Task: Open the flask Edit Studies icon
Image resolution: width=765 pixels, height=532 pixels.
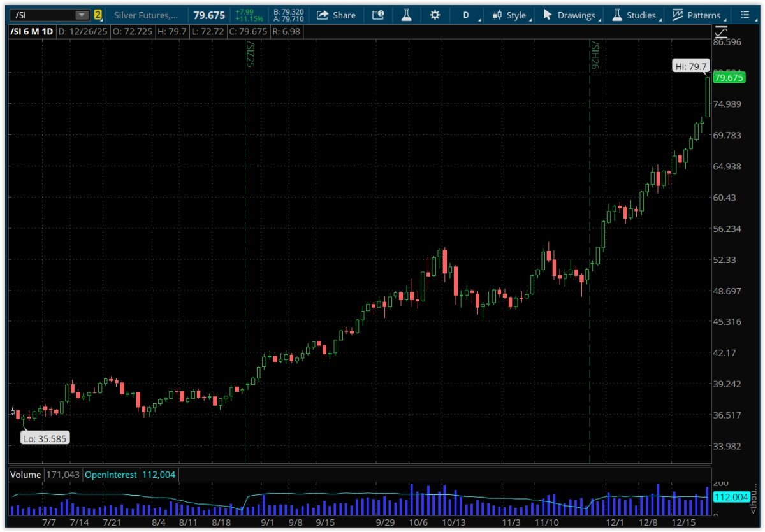Action: [x=407, y=15]
